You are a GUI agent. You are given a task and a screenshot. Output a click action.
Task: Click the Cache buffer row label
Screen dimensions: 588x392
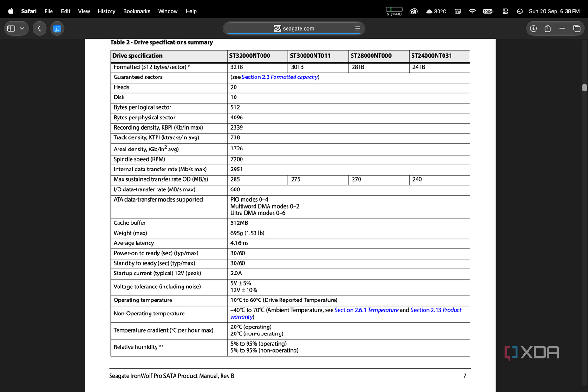pos(130,223)
